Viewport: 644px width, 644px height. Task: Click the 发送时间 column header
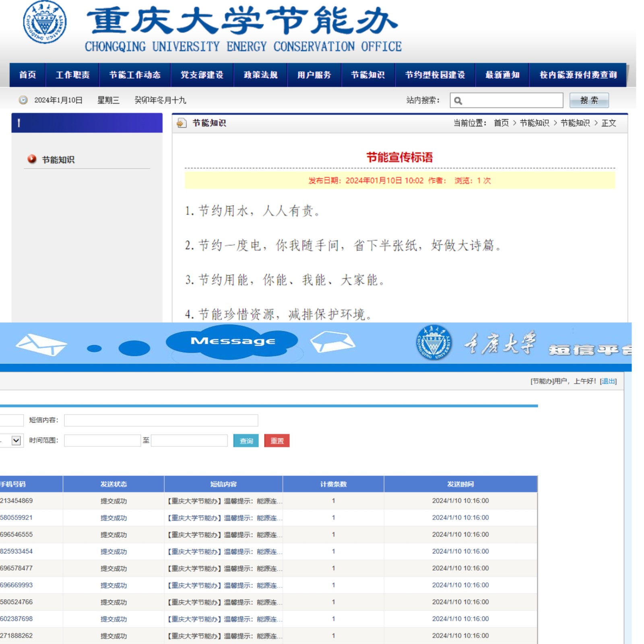(460, 484)
